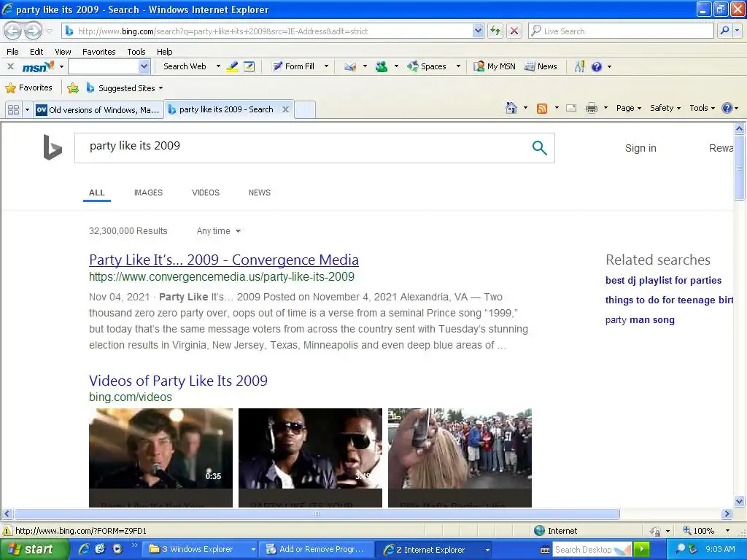This screenshot has height=560, width=747.
Task: Click the MSN toolbar highlighter icon
Action: [232, 66]
